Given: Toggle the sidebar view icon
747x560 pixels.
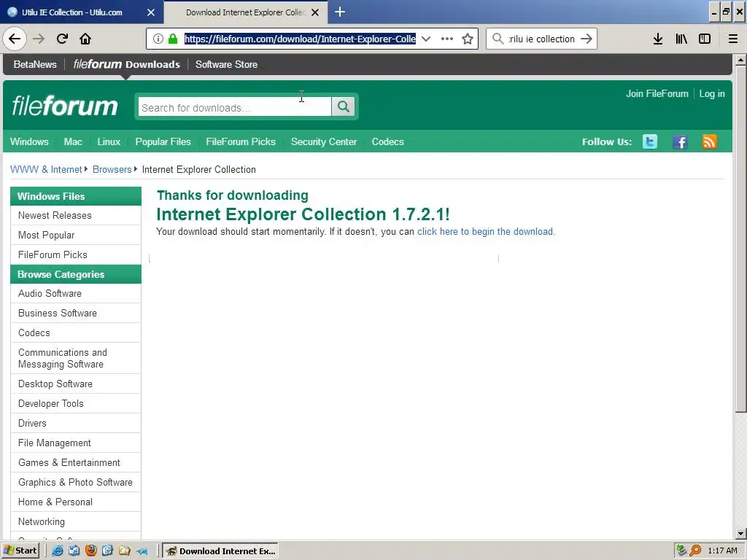Looking at the screenshot, I should (705, 39).
